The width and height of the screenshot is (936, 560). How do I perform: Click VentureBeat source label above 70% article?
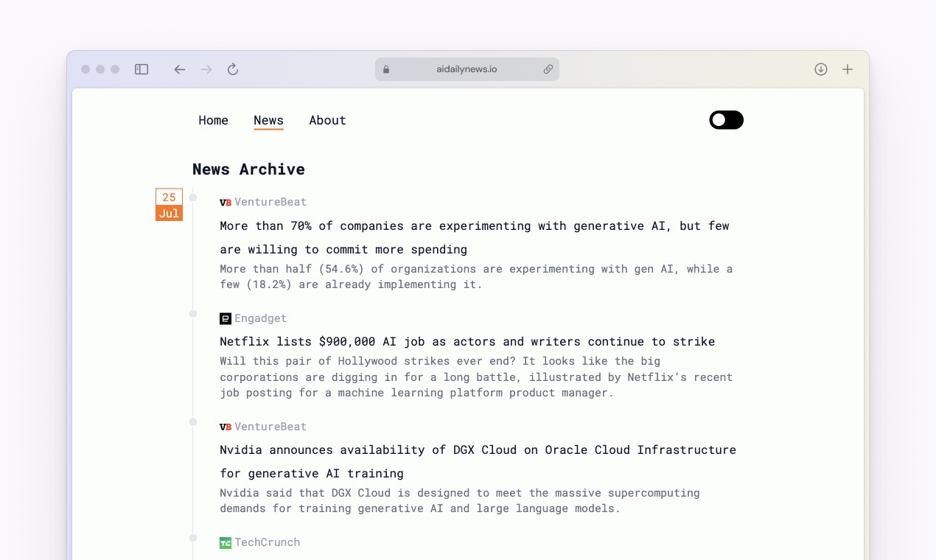point(270,202)
